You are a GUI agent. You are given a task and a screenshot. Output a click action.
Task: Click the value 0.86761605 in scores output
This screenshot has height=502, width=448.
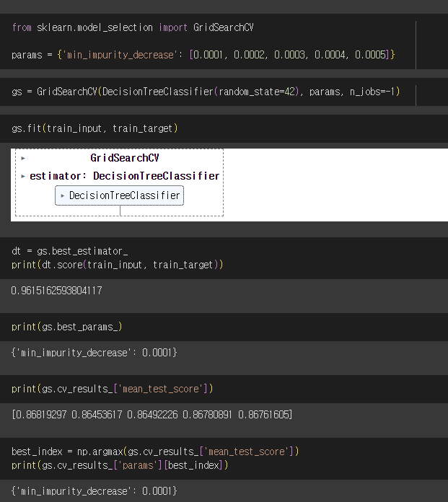click(264, 415)
